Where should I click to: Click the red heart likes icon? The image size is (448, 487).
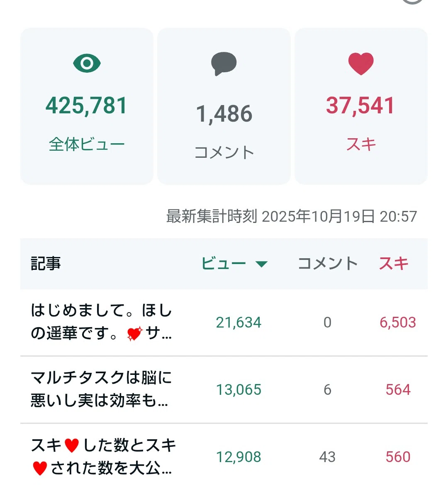(361, 64)
